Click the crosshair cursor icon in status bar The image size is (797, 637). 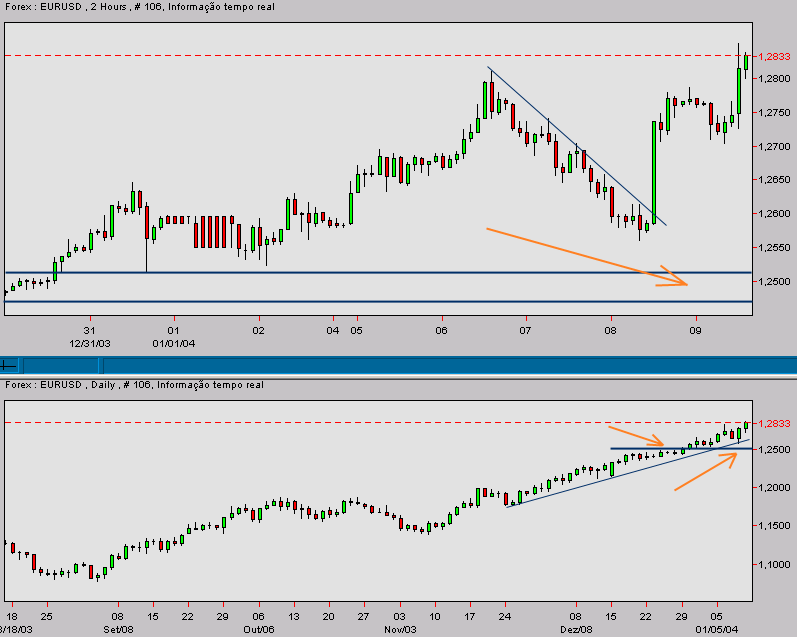9,366
